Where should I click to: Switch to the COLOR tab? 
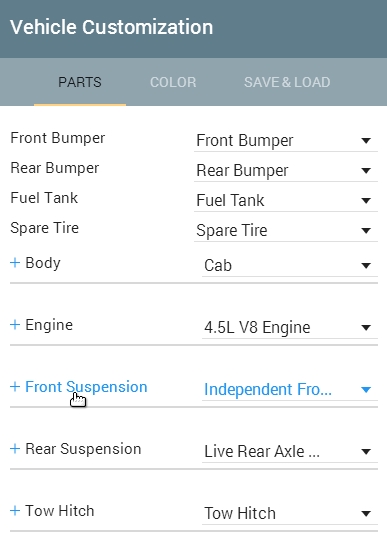tap(173, 82)
